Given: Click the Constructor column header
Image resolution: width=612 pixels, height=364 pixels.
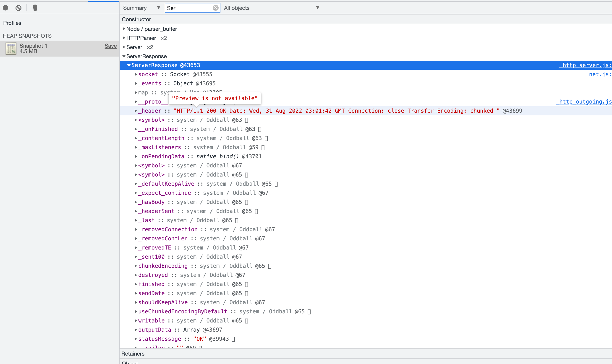Looking at the screenshot, I should [136, 19].
